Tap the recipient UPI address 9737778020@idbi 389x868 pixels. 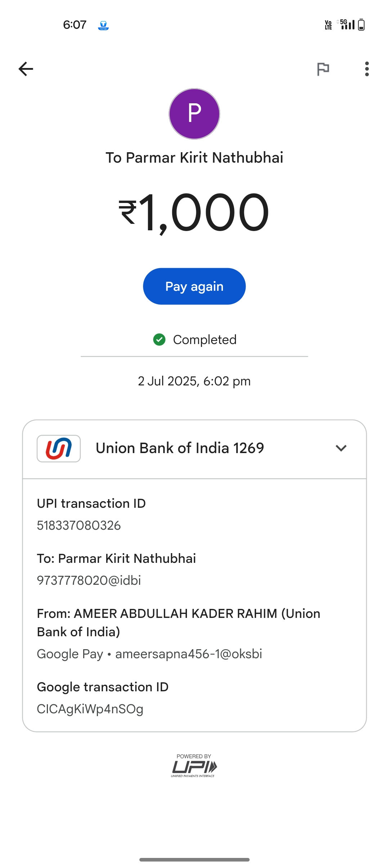point(89,580)
